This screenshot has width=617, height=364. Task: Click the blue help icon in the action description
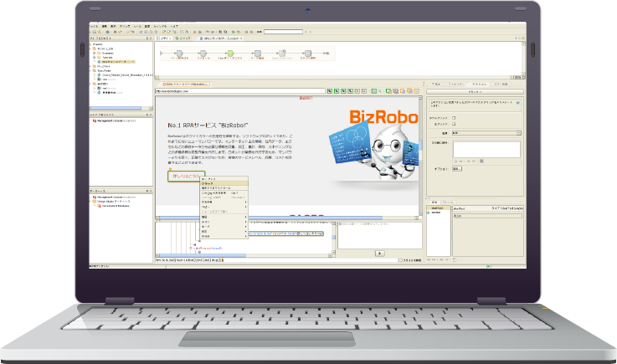click(518, 103)
